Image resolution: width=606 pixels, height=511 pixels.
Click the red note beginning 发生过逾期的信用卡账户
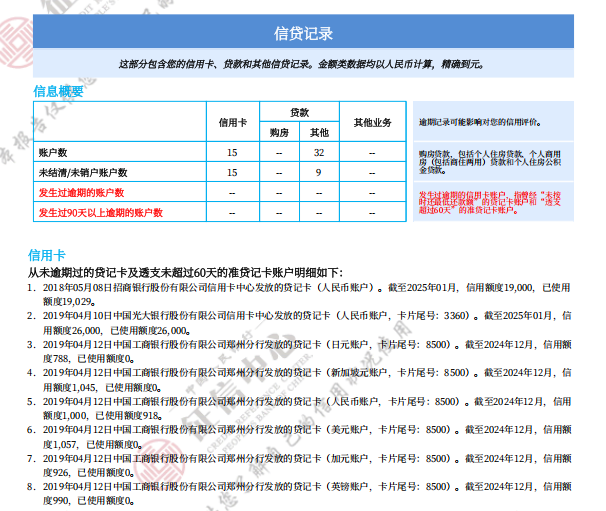(x=490, y=203)
